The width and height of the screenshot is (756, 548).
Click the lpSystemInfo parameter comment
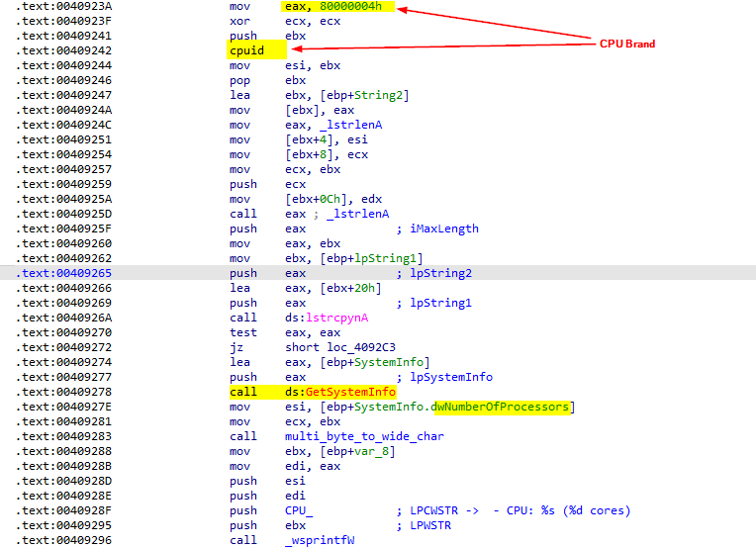click(449, 377)
